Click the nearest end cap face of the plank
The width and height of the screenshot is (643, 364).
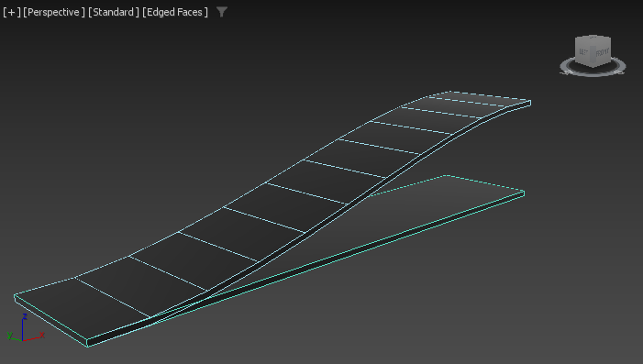pyautogui.click(x=50, y=322)
